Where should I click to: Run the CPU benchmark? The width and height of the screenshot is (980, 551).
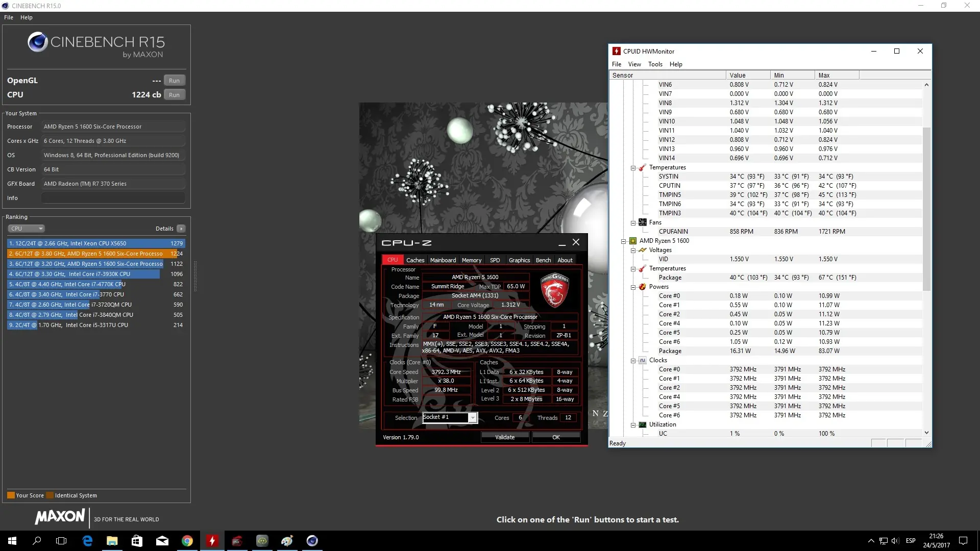[175, 95]
